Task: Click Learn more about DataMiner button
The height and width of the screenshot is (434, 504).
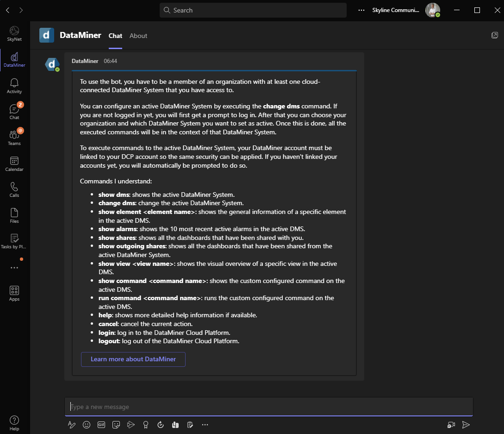Action: [133, 359]
